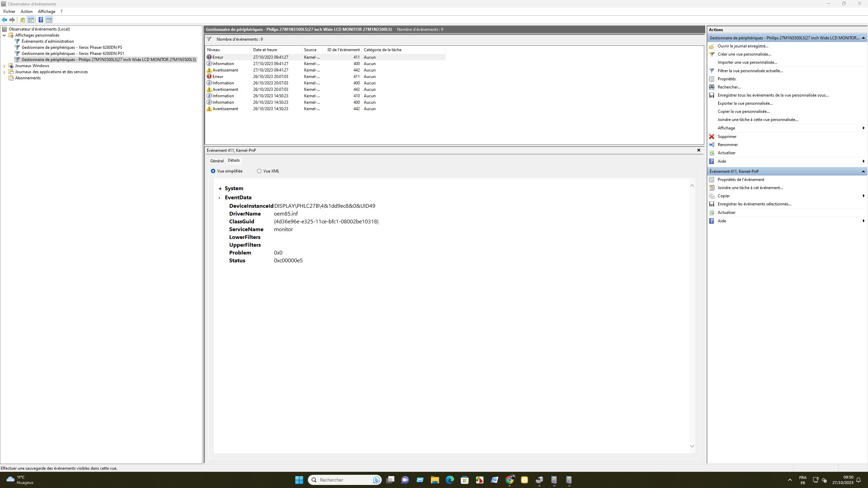The width and height of the screenshot is (868, 488).
Task: Click the details pane scroll down arrow
Action: (x=692, y=446)
